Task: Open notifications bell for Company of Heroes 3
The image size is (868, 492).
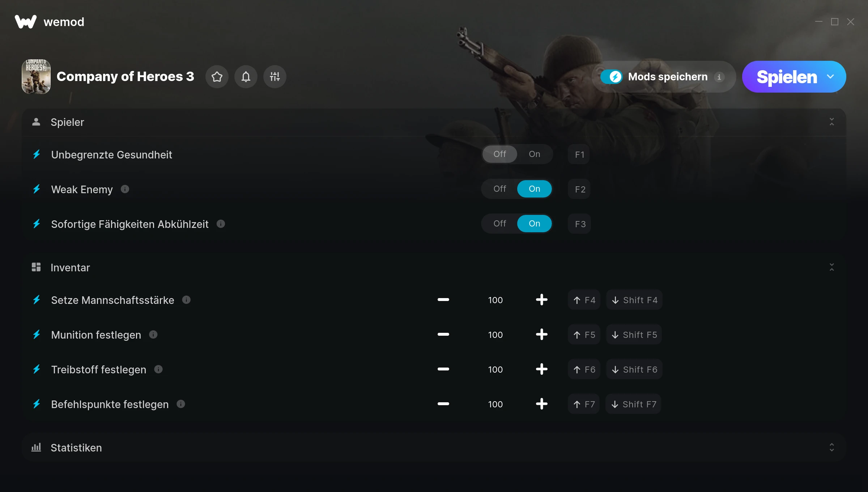Action: 246,77
